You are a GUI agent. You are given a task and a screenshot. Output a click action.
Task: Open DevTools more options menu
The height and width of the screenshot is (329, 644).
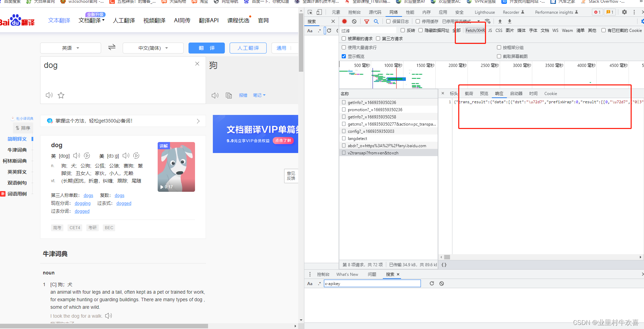tap(634, 12)
